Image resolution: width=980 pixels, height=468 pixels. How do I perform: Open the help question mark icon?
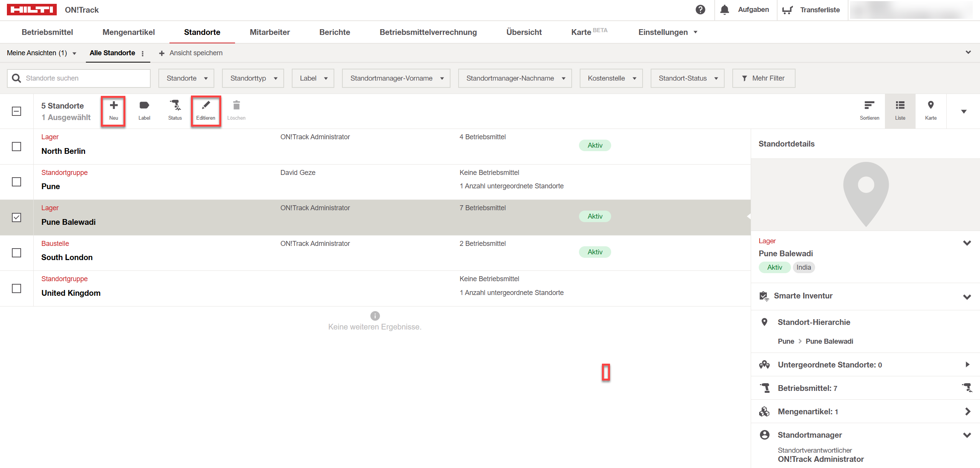coord(700,10)
